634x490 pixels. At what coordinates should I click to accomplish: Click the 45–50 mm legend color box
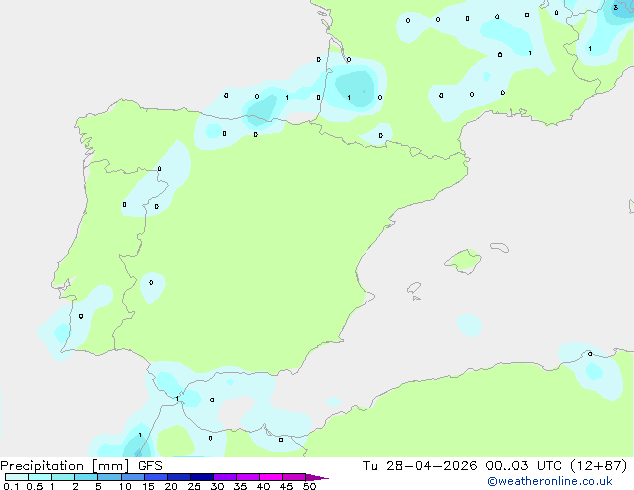[294, 477]
